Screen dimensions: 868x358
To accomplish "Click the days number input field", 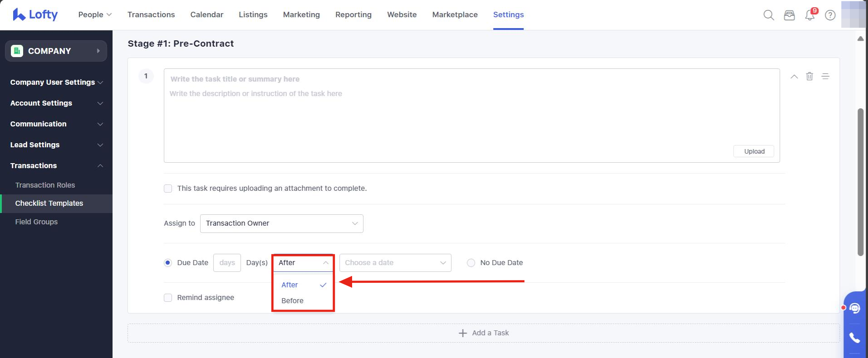I will 227,263.
